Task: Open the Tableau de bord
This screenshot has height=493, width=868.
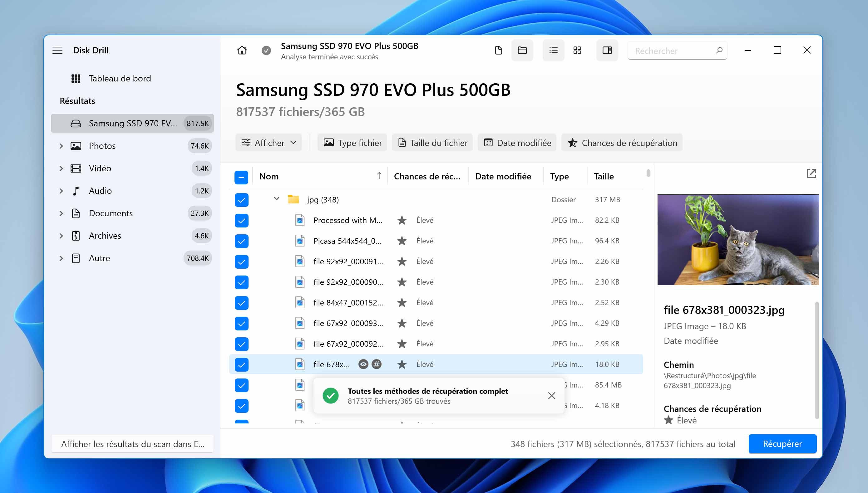Action: (x=120, y=79)
